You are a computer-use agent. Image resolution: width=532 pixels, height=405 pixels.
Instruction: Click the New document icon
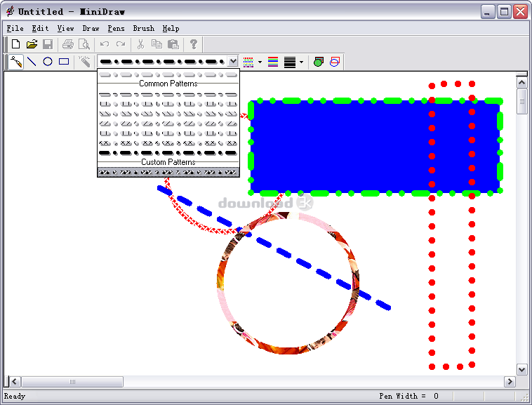click(15, 44)
